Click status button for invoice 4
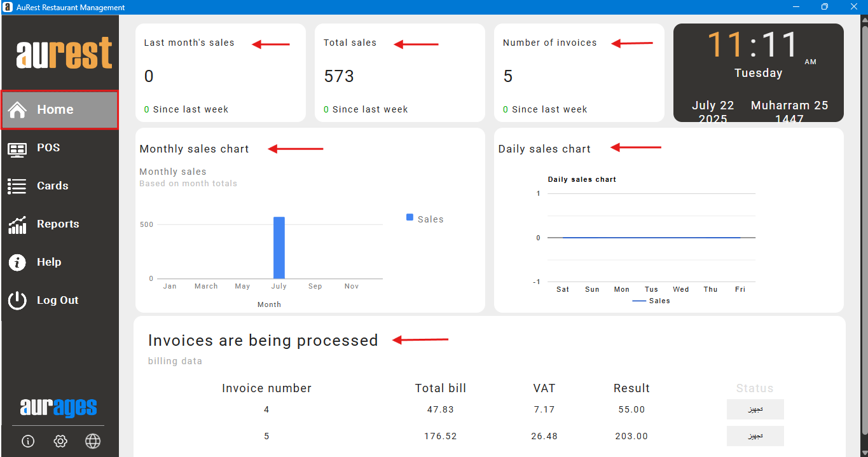Screen dimensions: 868x457 [755, 409]
